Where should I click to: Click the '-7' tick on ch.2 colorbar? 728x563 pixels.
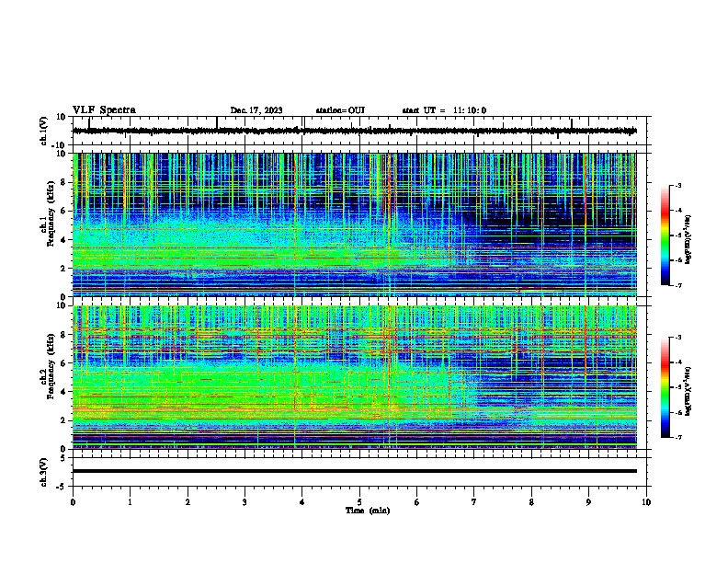click(x=677, y=438)
